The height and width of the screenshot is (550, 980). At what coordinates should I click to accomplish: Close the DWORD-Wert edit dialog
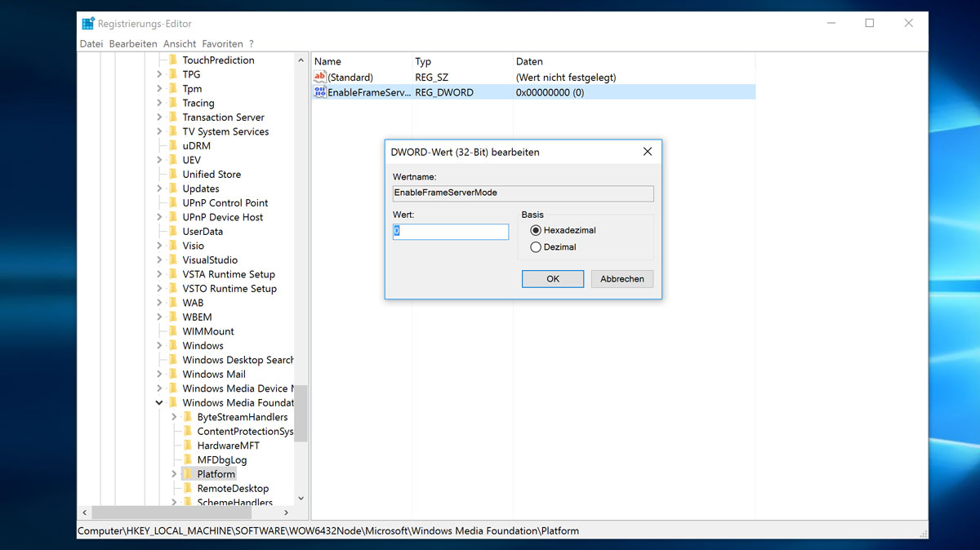point(648,152)
